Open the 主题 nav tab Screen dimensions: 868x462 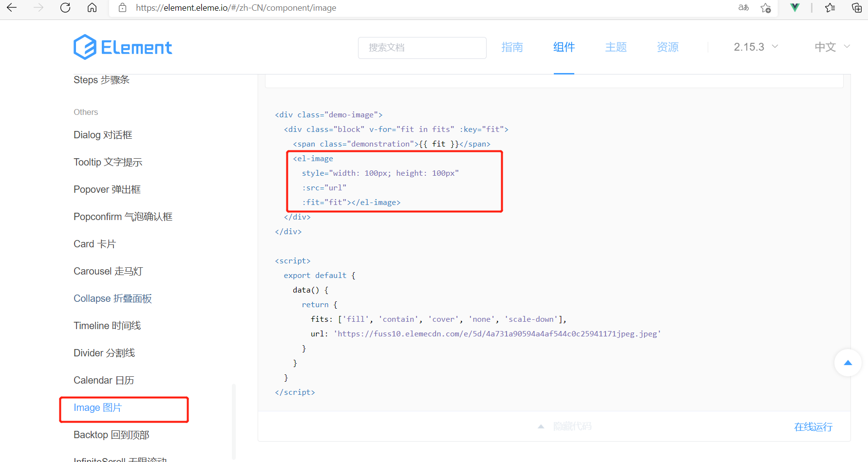(616, 47)
